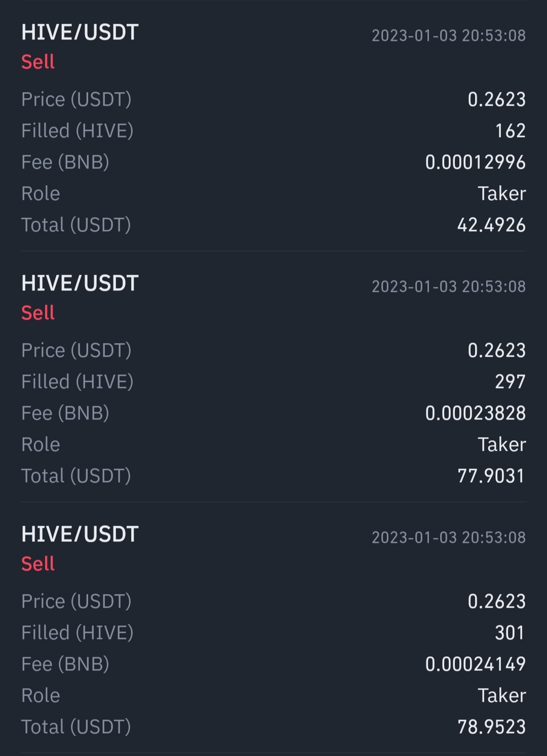Select the total value 77.9031

491,476
